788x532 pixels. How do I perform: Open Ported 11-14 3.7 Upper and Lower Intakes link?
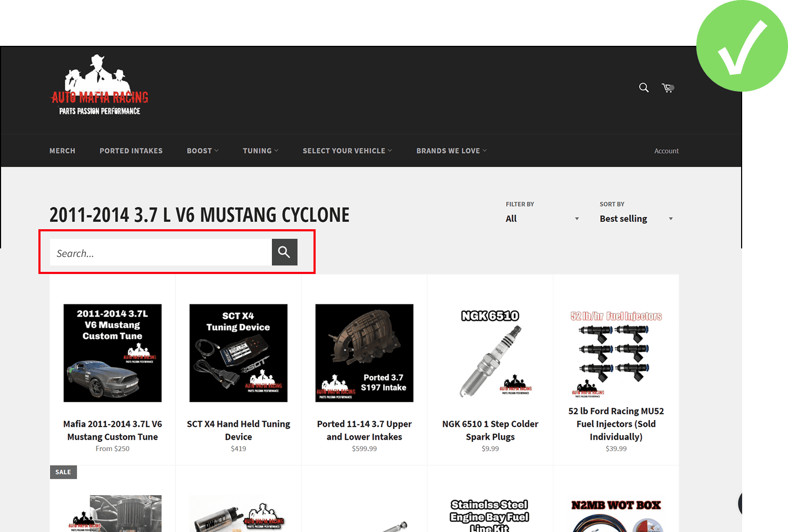click(364, 430)
